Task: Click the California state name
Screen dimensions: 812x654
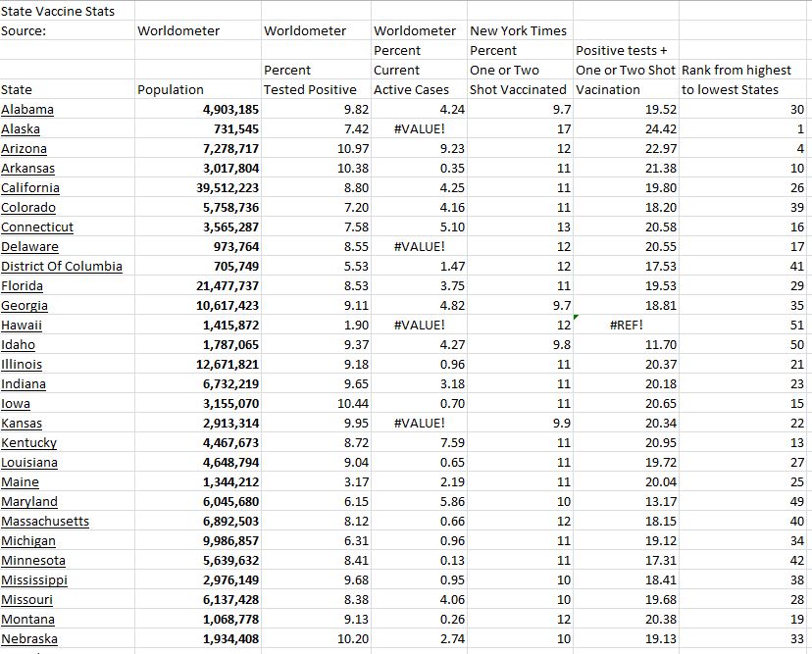Action: [30, 187]
